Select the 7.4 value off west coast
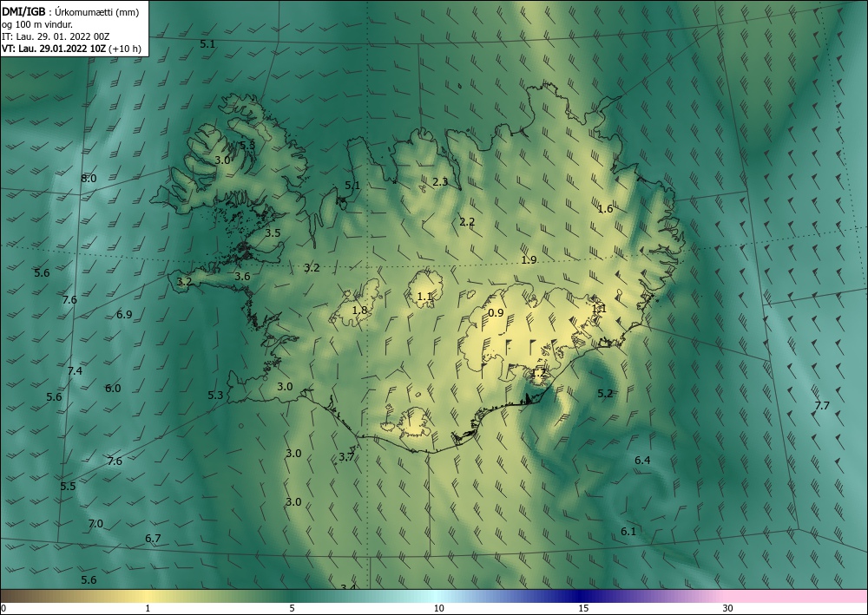 tap(75, 371)
